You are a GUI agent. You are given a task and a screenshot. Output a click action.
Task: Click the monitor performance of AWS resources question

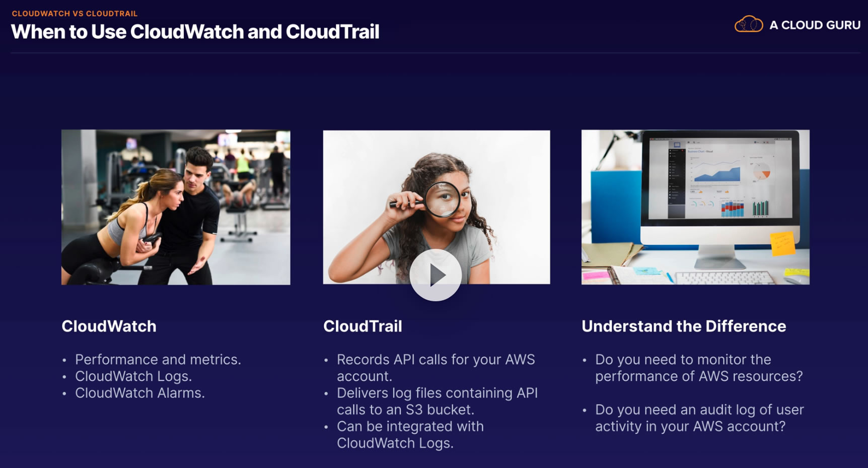(x=699, y=368)
